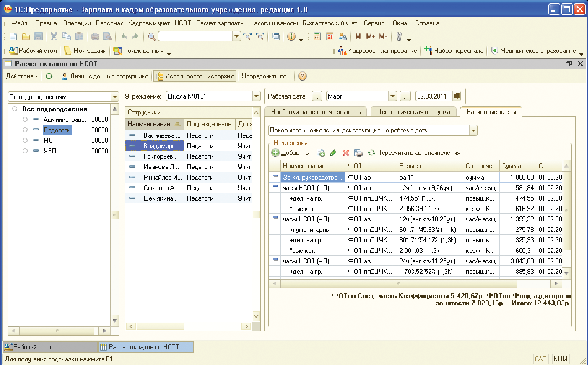
Task: Click the Open file folder icon
Action: (26, 37)
